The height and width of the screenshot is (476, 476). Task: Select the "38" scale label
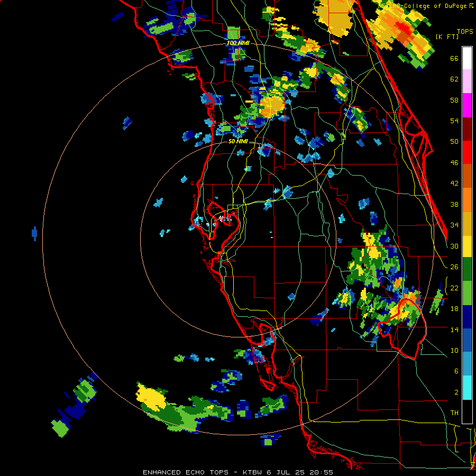pyautogui.click(x=454, y=204)
